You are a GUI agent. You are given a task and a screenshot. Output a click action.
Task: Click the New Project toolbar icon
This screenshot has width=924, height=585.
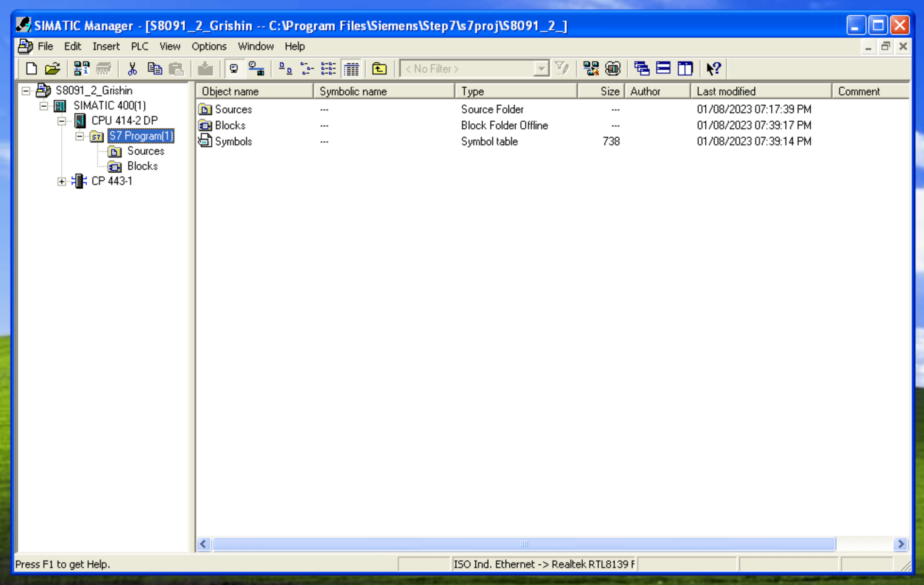tap(31, 69)
